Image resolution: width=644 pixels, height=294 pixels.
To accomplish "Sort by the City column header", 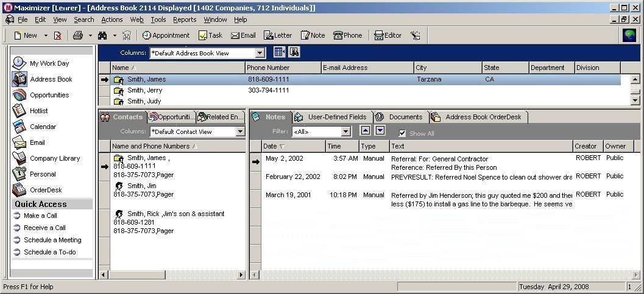I will (x=448, y=68).
